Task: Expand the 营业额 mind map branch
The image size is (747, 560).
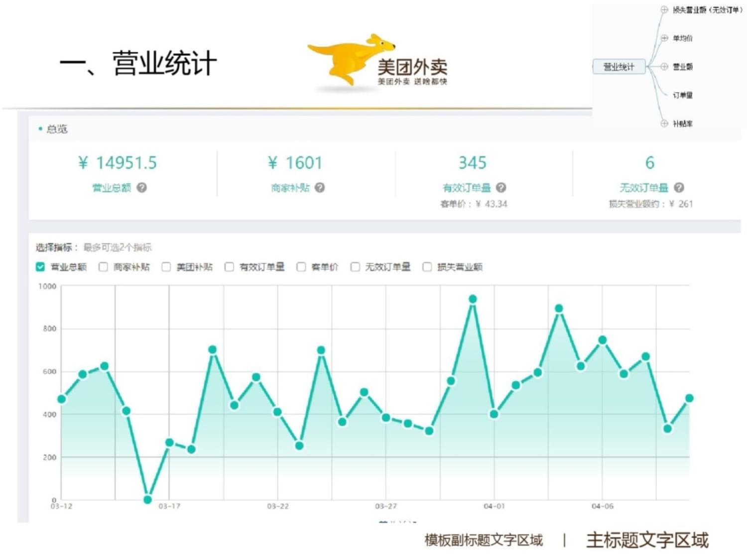Action: click(664, 66)
